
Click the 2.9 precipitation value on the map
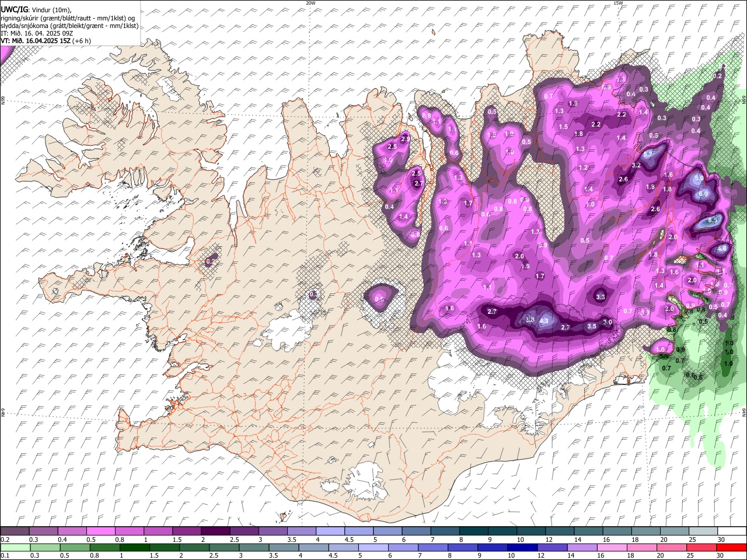(x=405, y=139)
